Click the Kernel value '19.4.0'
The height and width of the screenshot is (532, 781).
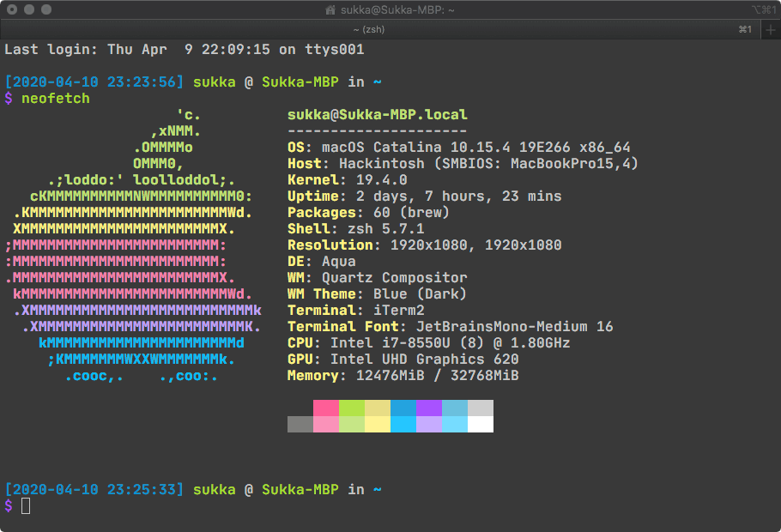(x=382, y=180)
